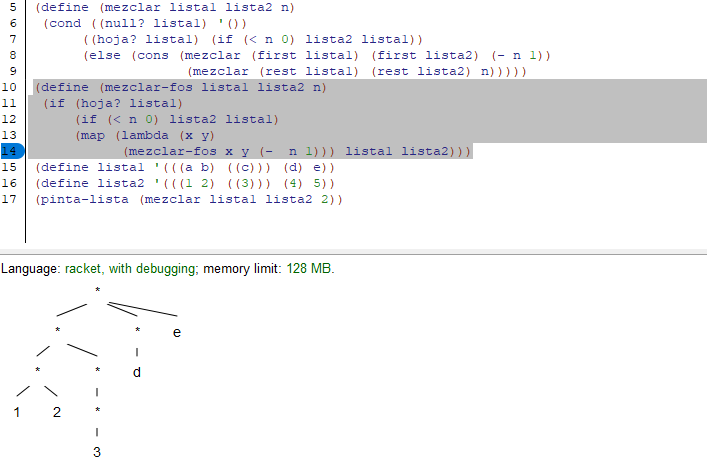Click leaf node '1' in tree output

click(x=17, y=412)
